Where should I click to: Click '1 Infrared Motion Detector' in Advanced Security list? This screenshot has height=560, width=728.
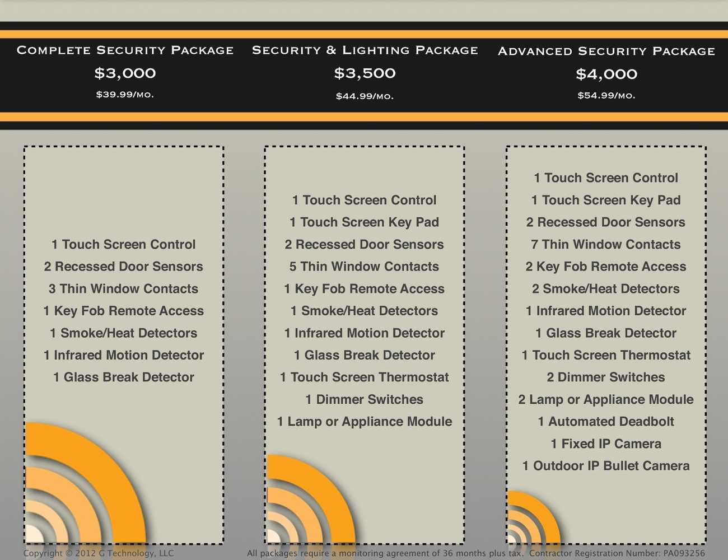pyautogui.click(x=606, y=311)
